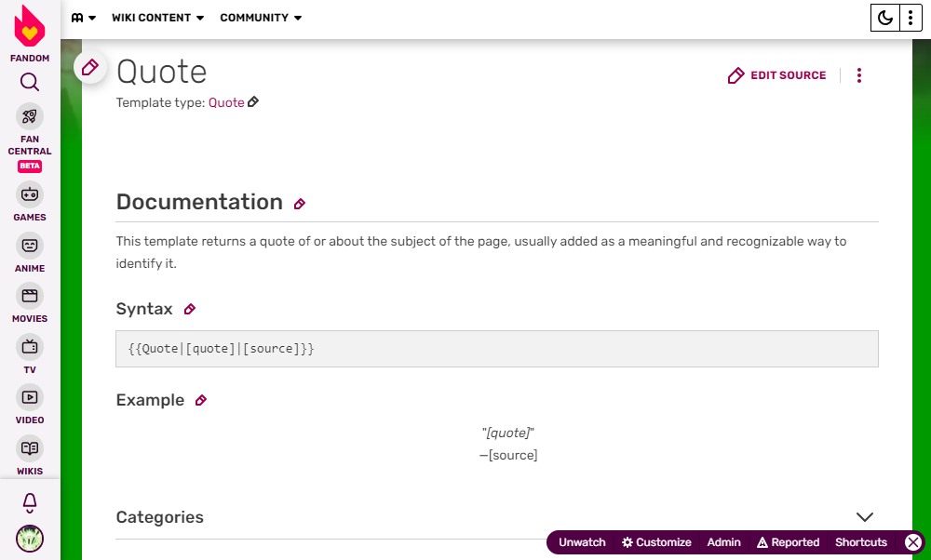Screen dimensions: 931x560
Task: Expand the Wiki Content dropdown menu
Action: pyautogui.click(x=157, y=18)
